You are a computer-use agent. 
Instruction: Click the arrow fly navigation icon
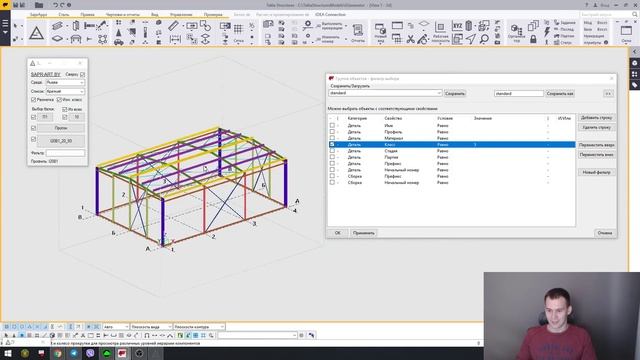click(471, 39)
